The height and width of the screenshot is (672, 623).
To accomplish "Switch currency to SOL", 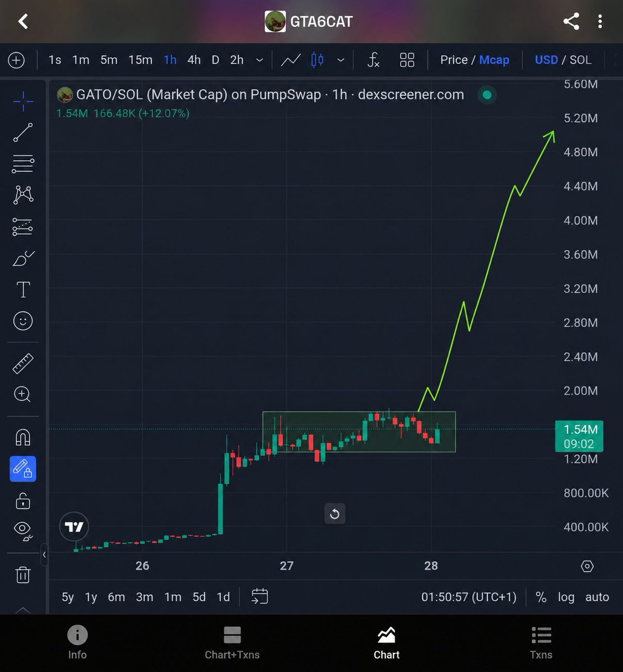I will (580, 60).
